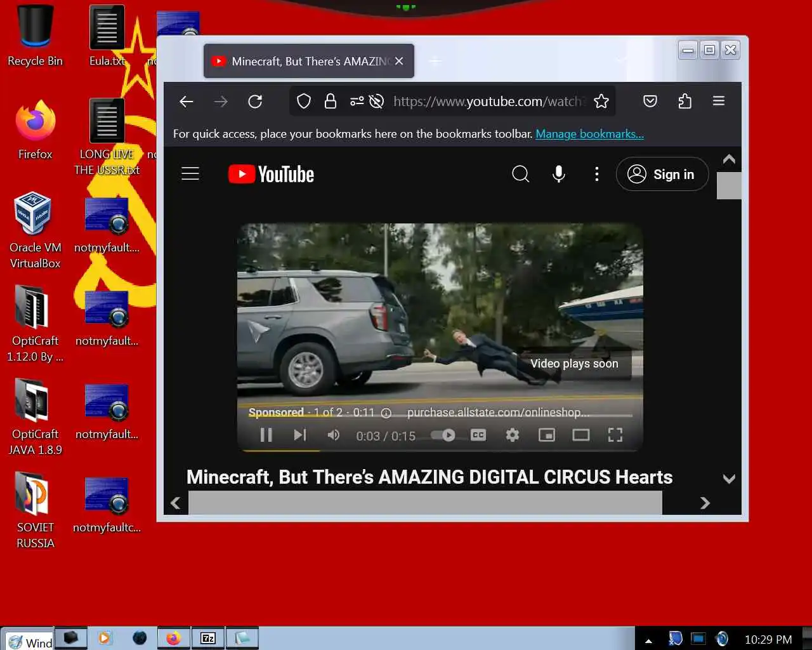The width and height of the screenshot is (812, 650).
Task: Select the Eula.txt file on desktop
Action: tap(107, 36)
